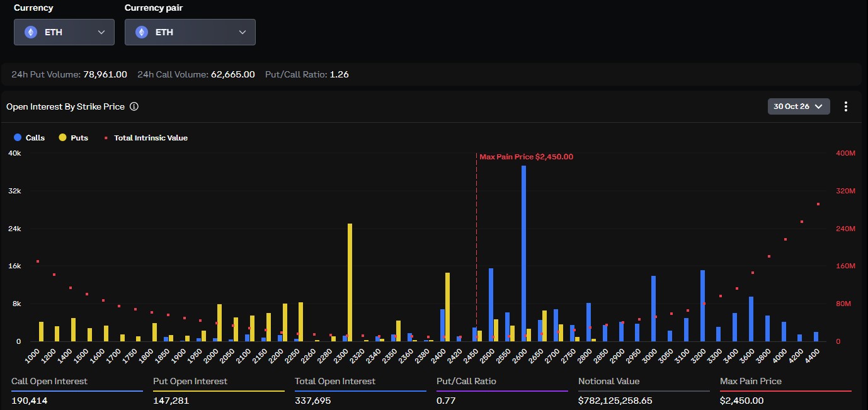Click the Ethereum icon in Currency dropdown
The image size is (868, 410).
31,32
